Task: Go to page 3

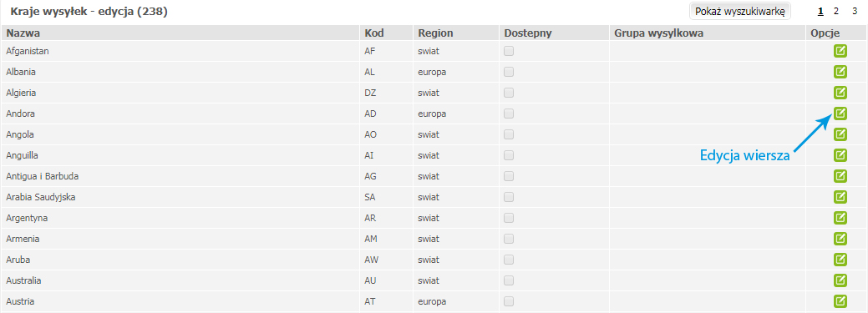Action: point(855,11)
